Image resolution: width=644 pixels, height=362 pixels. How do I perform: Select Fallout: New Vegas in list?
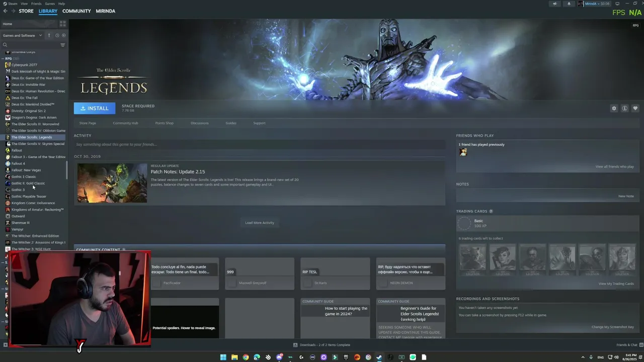pos(26,170)
